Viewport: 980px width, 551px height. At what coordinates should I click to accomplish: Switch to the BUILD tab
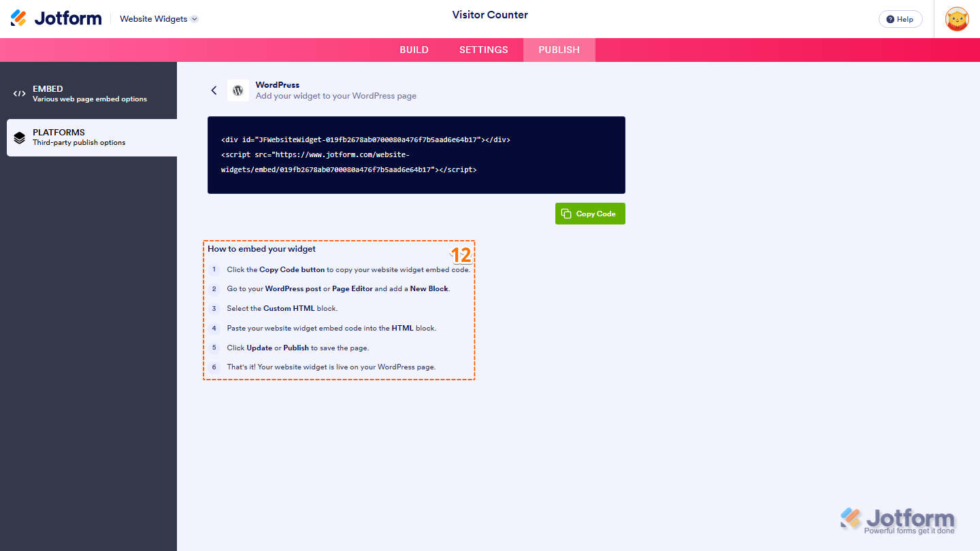click(414, 50)
